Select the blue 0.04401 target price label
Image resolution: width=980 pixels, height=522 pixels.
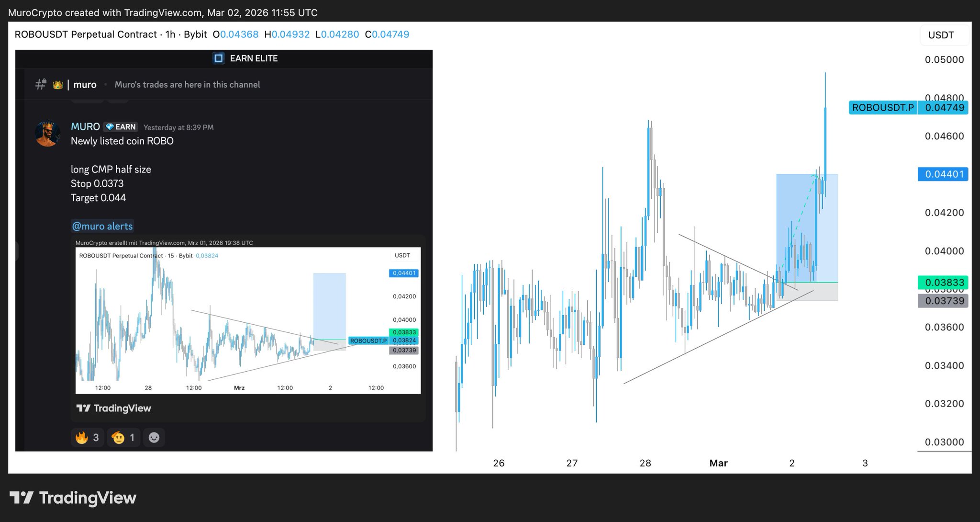tap(943, 174)
